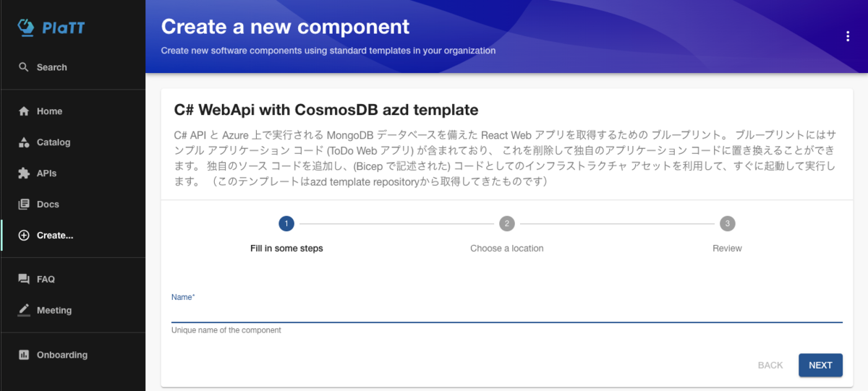The image size is (868, 391).
Task: Click the Docs library icon
Action: pyautogui.click(x=24, y=205)
